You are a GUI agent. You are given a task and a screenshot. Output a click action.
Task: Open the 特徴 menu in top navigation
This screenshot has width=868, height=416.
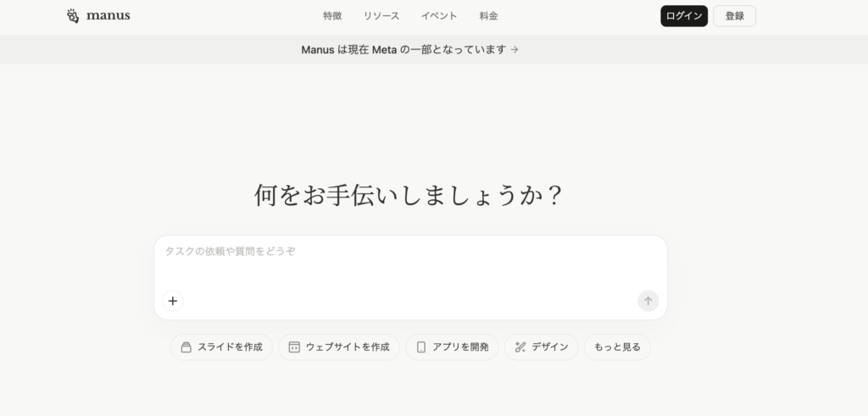[x=332, y=16]
